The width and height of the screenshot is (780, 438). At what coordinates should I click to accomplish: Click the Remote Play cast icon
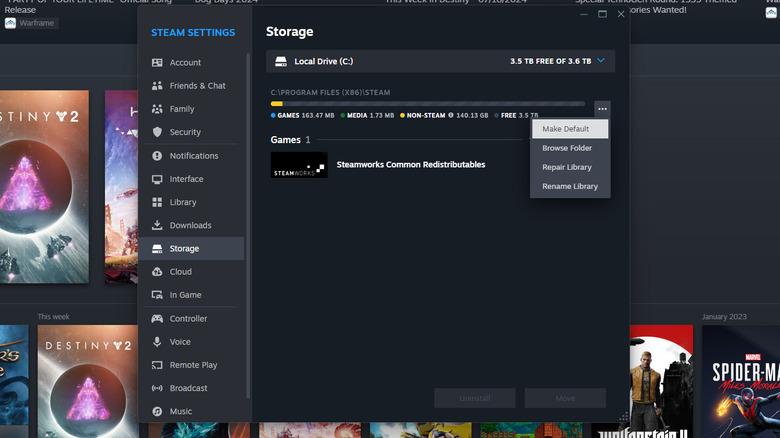tap(157, 365)
